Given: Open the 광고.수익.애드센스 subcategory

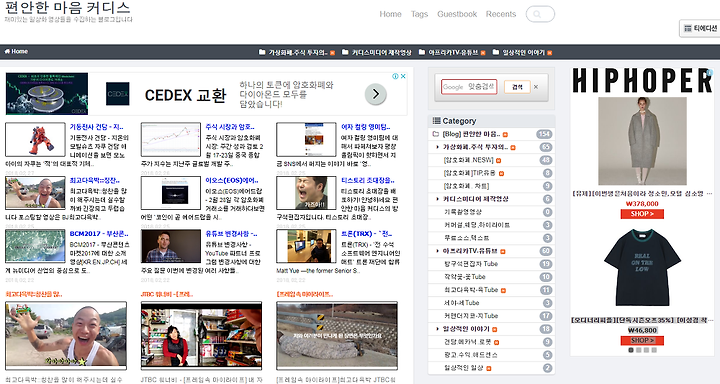Looking at the screenshot, I should click(x=471, y=355).
